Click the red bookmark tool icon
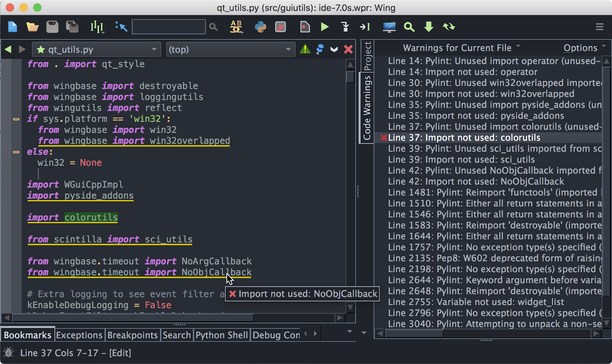Image resolution: width=612 pixels, height=364 pixels. 281,27
